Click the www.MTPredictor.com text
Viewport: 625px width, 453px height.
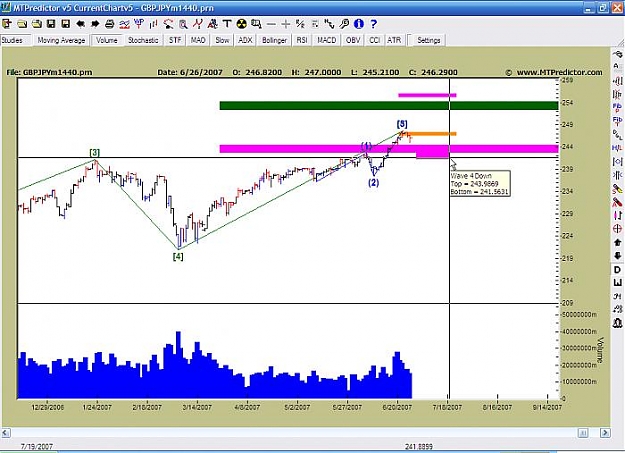pos(560,73)
